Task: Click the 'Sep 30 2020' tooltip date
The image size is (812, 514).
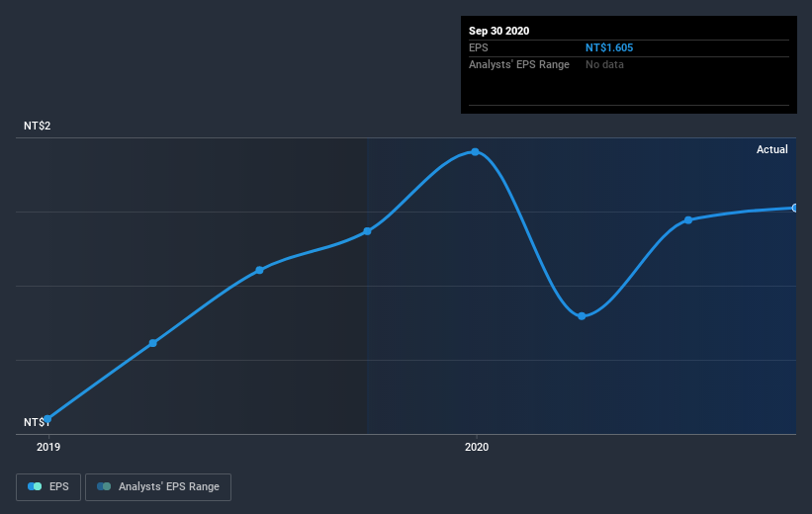Action: click(498, 31)
